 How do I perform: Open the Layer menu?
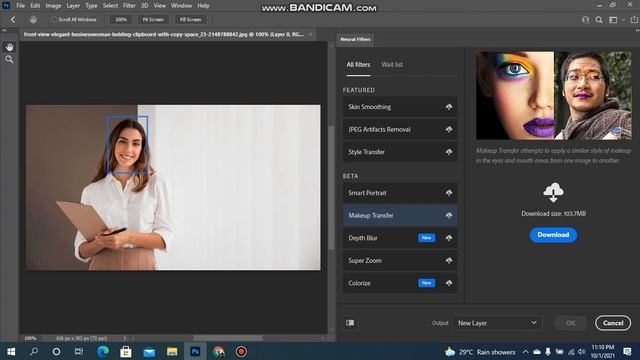point(73,6)
